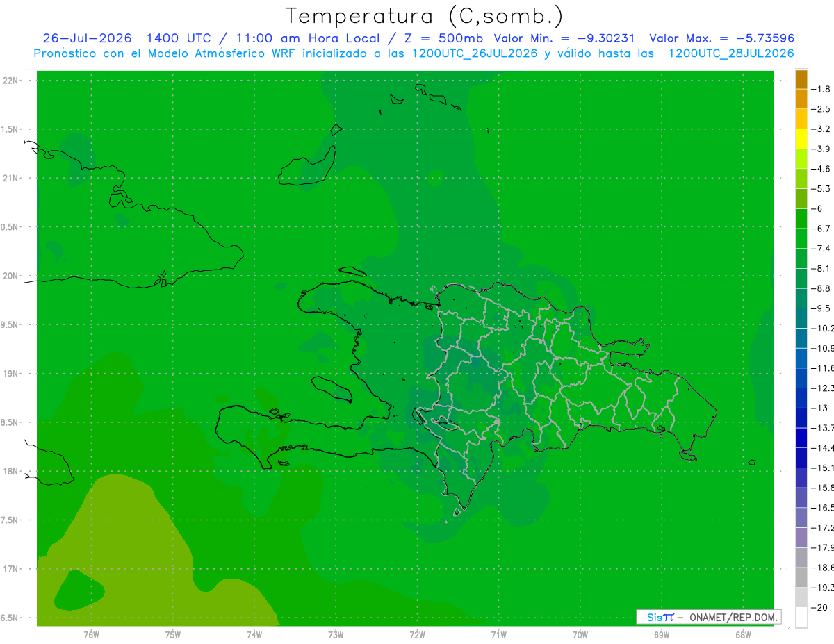This screenshot has width=834, height=644.
Task: Click valid-until time '1200UTC_28JUL2026'
Action: tap(731, 53)
